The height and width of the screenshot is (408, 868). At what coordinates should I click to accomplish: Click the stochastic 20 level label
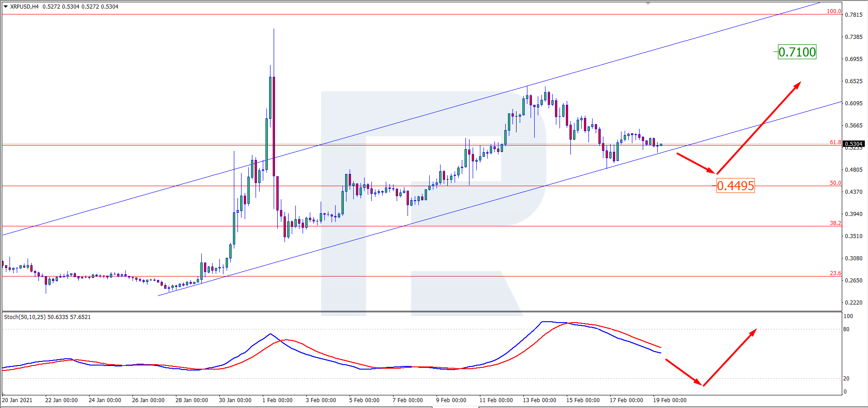pos(846,379)
